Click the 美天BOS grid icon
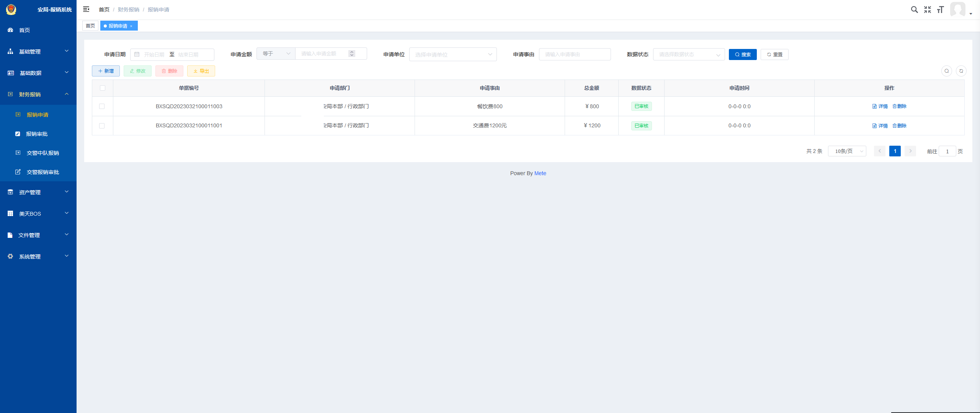The image size is (980, 413). click(x=10, y=213)
